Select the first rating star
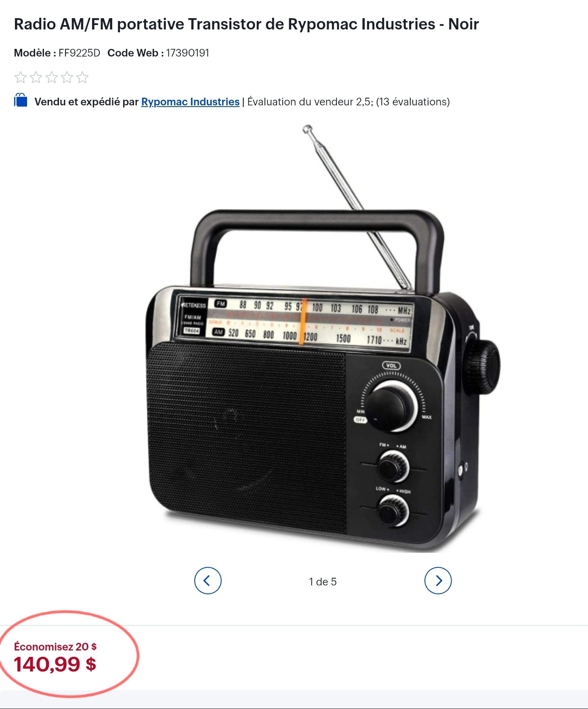 pyautogui.click(x=21, y=77)
